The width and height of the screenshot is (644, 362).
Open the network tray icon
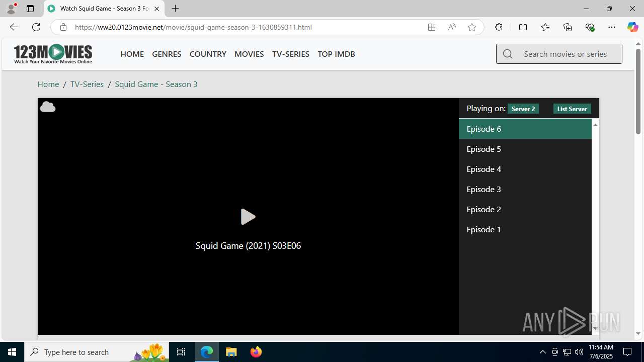567,352
